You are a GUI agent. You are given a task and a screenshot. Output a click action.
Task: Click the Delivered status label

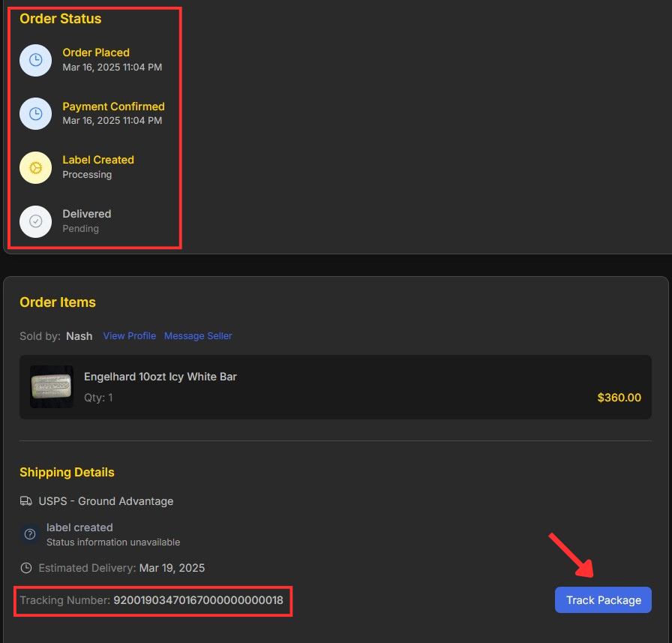coord(86,214)
